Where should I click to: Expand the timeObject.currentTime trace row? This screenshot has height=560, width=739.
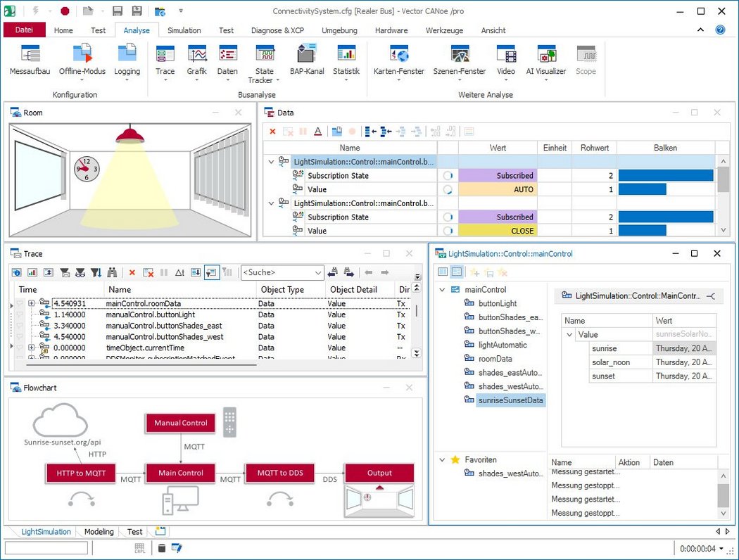(x=32, y=348)
